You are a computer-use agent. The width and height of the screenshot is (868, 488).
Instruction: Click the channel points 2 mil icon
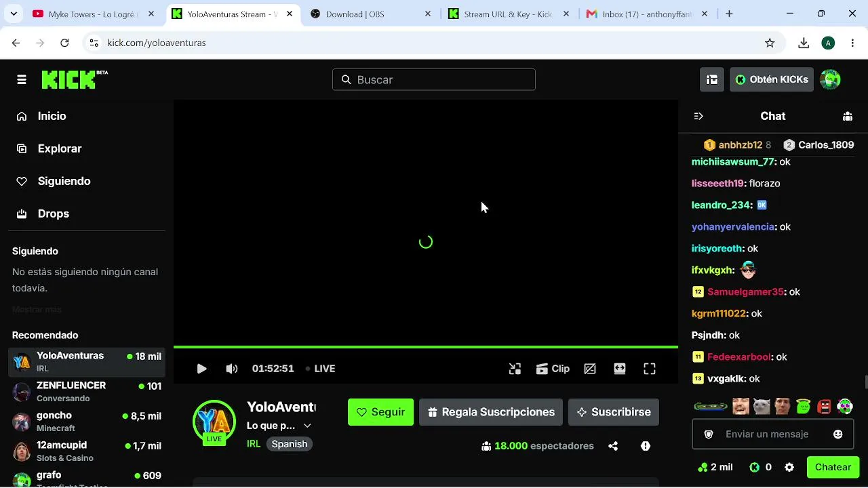point(702,467)
